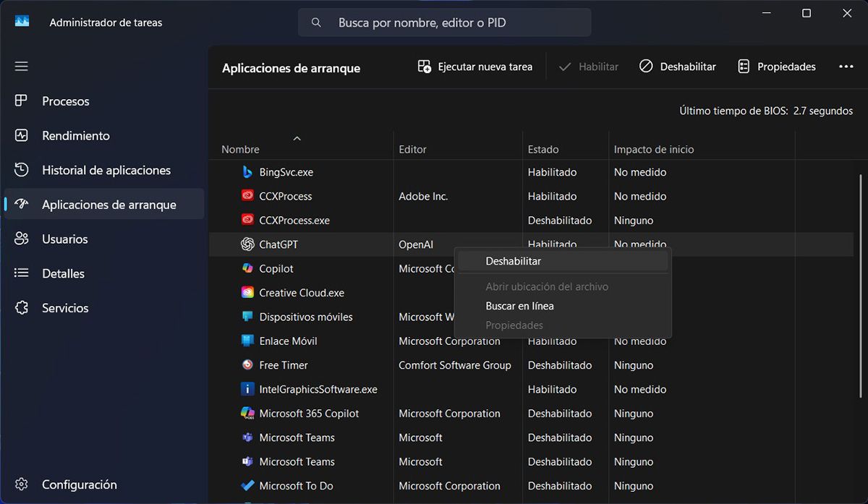Sort by the Nombre column header
The width and height of the screenshot is (868, 504).
click(x=240, y=150)
